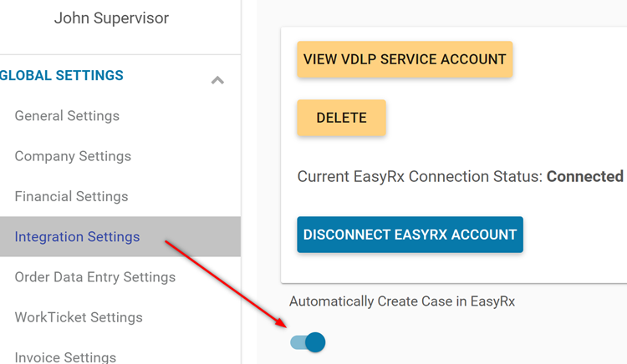Click the red arrow annotation tip
This screenshot has width=627, height=364.
point(285,326)
